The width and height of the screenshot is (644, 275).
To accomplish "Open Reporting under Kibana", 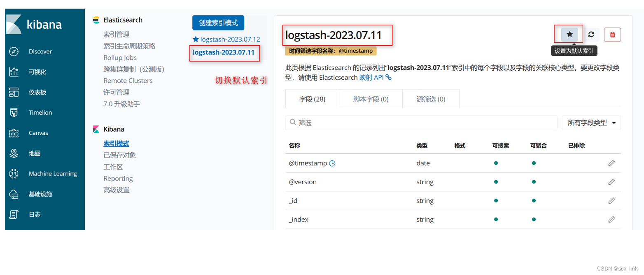I will pos(118,178).
